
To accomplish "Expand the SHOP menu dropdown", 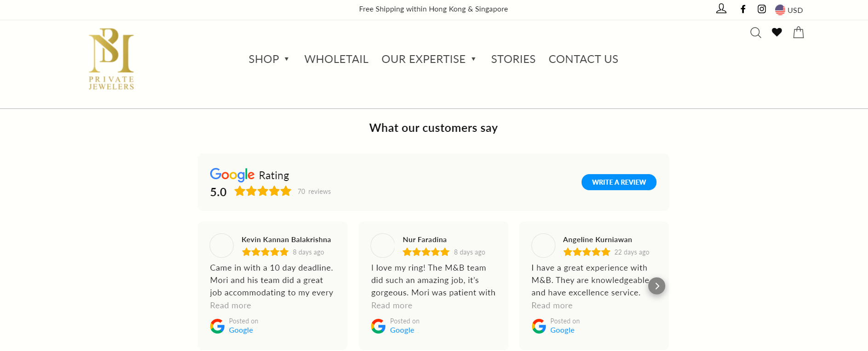I will (269, 59).
